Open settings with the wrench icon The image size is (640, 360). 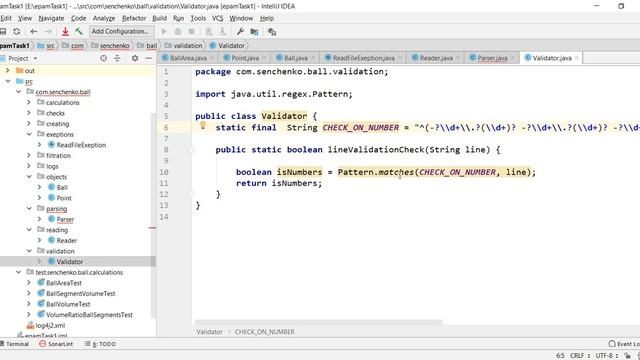pyautogui.click(x=240, y=31)
